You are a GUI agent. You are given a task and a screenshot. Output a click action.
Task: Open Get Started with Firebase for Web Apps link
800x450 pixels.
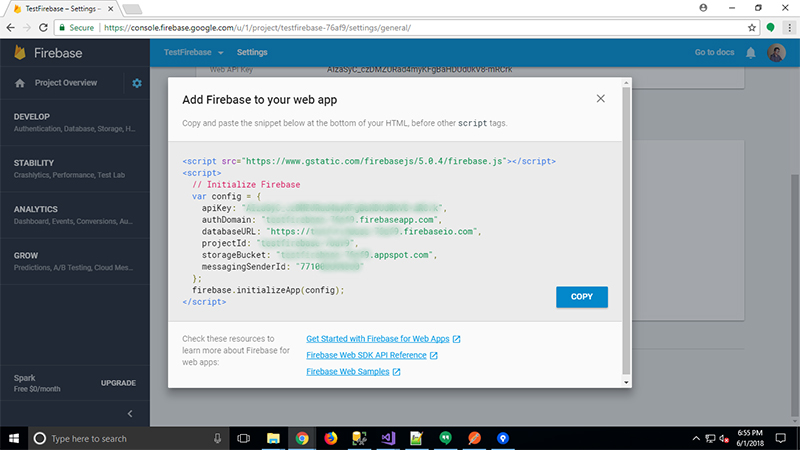(x=383, y=340)
